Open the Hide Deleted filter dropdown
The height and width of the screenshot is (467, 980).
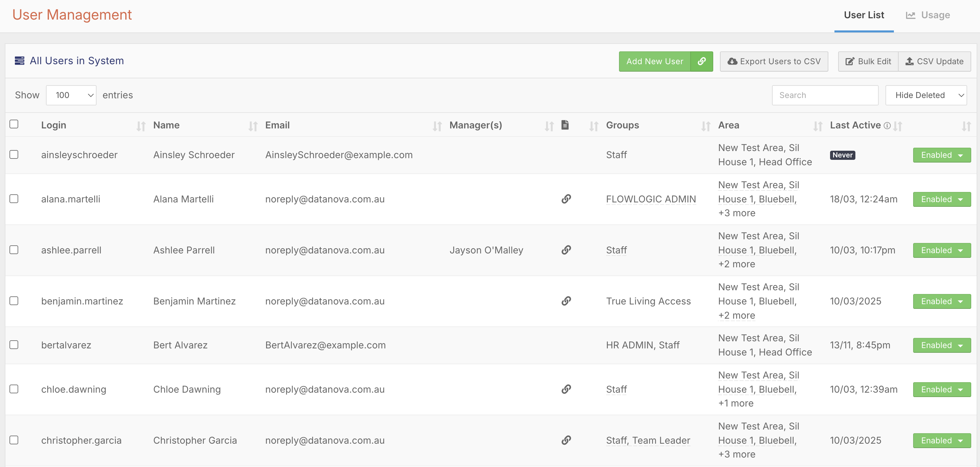(926, 95)
